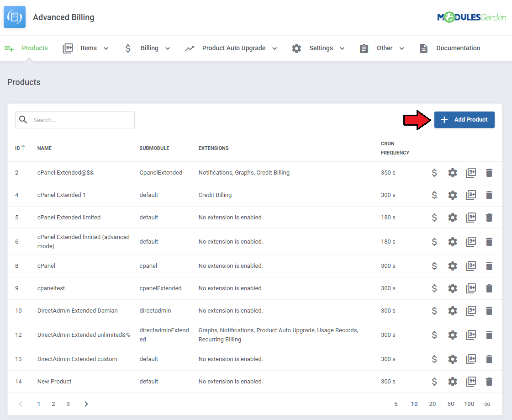View items icon for DirectAdmin Extended Damian
Image resolution: width=512 pixels, height=420 pixels.
pyautogui.click(x=470, y=310)
